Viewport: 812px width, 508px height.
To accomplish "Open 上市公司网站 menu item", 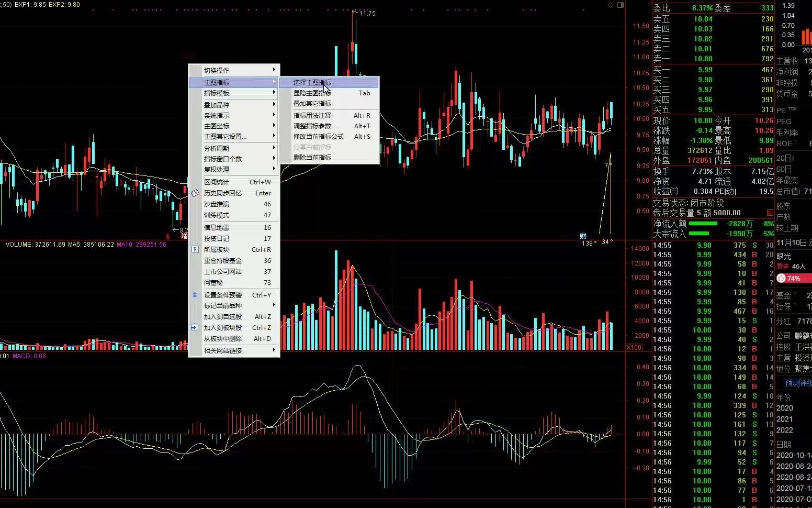I will click(234, 272).
